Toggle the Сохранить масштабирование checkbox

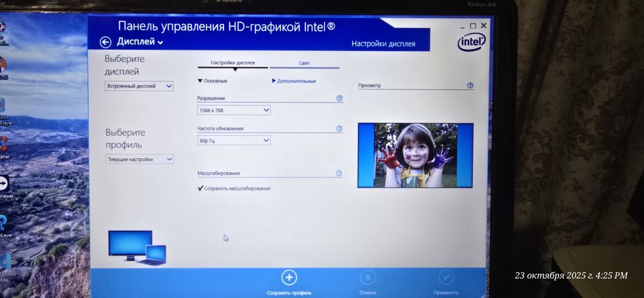click(200, 188)
